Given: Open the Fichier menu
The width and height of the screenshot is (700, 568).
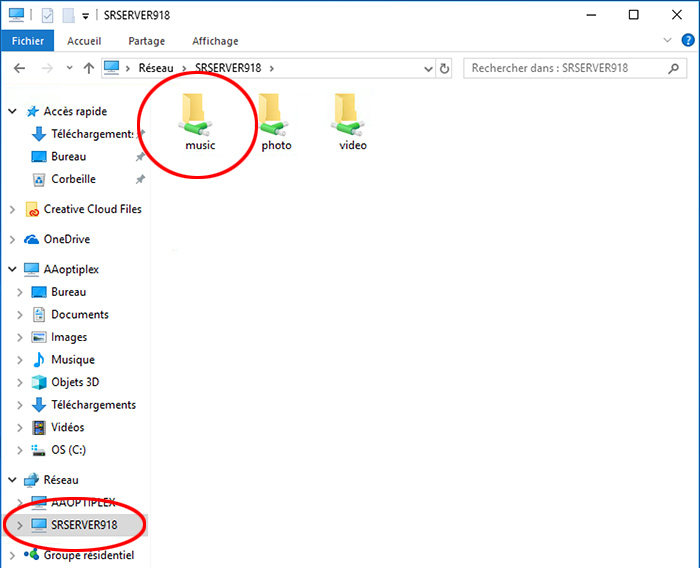Looking at the screenshot, I should click(28, 41).
